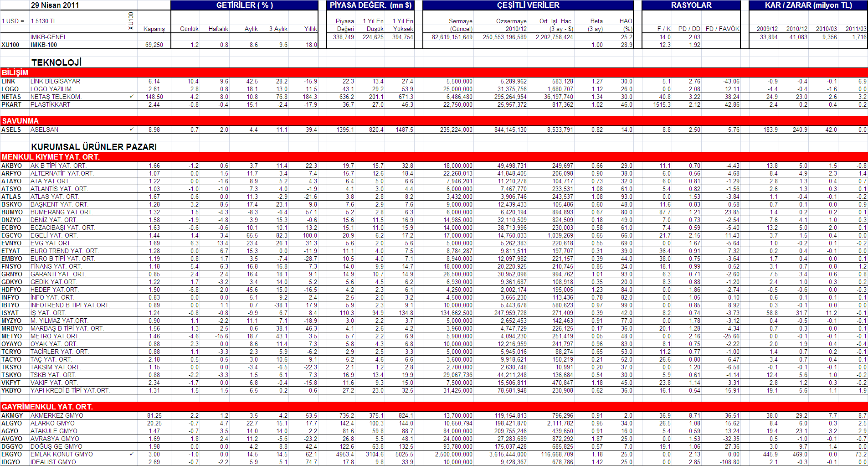Click the XU100 checkmark in EKGYO row
Screen dimensions: 868x466
[x=131, y=454]
